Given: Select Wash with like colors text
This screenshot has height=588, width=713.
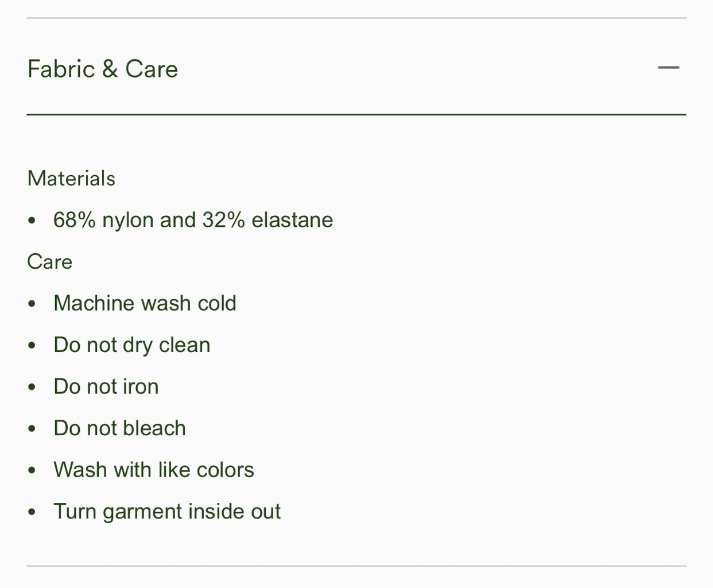Looking at the screenshot, I should point(154,470).
